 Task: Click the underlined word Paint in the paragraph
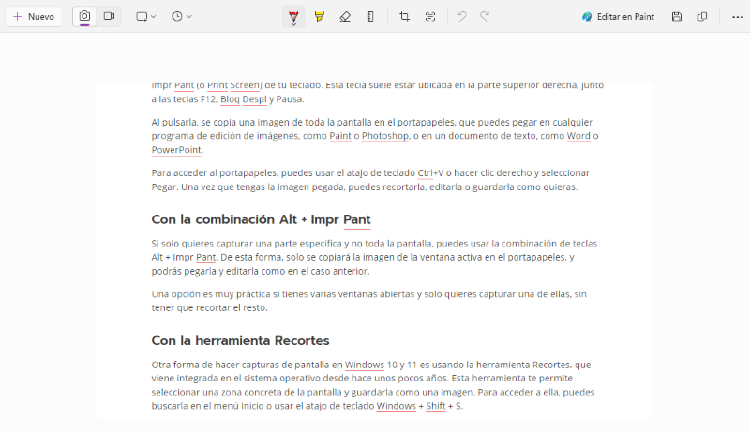341,136
